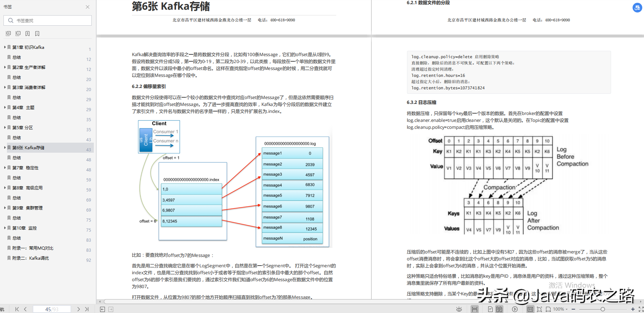This screenshot has width=644, height=313.
Task: Expand the 第9章 集群管理 bookmark
Action: [x=5, y=208]
